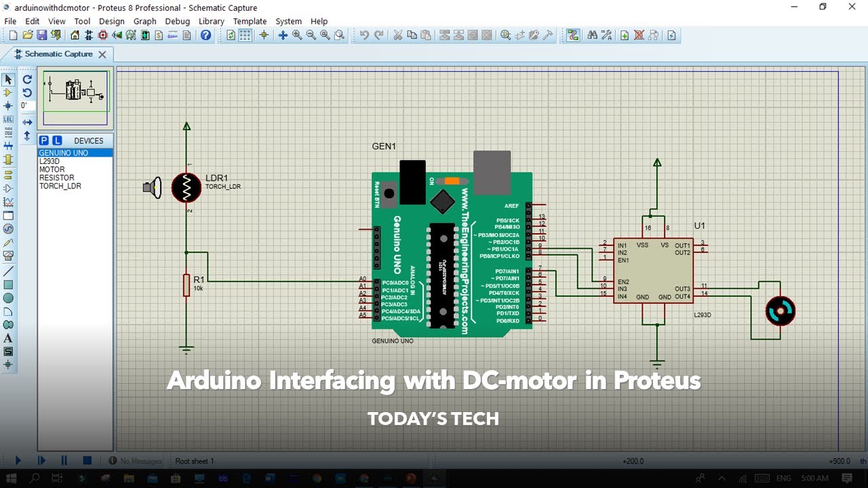Click the Windows taskbar search icon
Image resolution: width=868 pixels, height=488 pixels.
click(36, 478)
